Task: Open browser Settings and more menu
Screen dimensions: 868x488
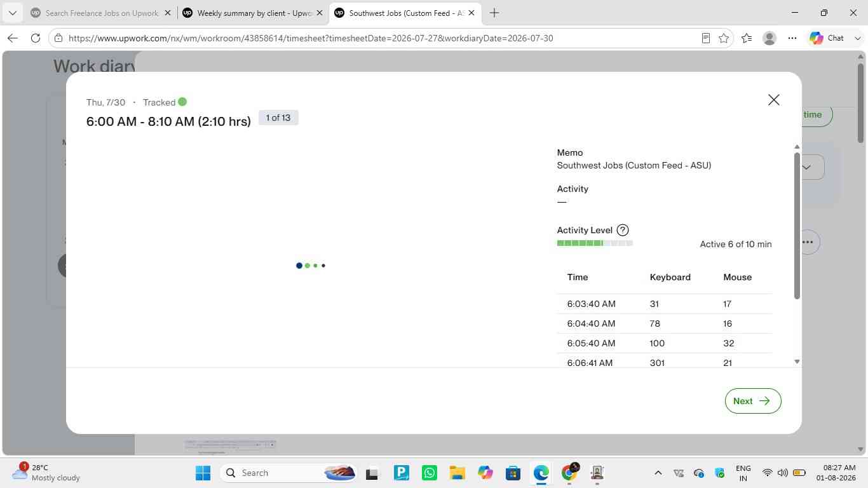Action: [x=792, y=38]
